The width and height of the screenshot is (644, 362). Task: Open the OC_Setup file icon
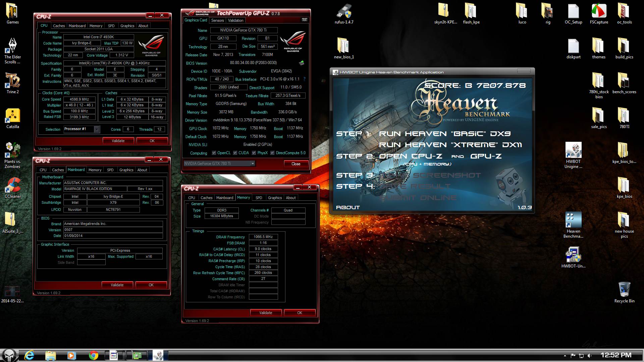pos(573,13)
